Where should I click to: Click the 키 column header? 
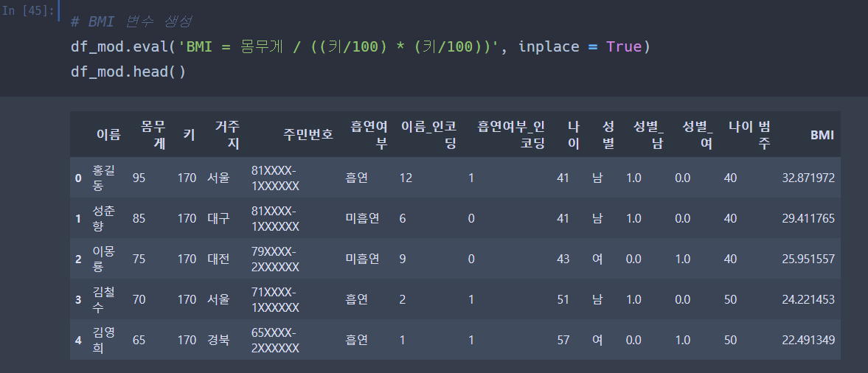189,134
